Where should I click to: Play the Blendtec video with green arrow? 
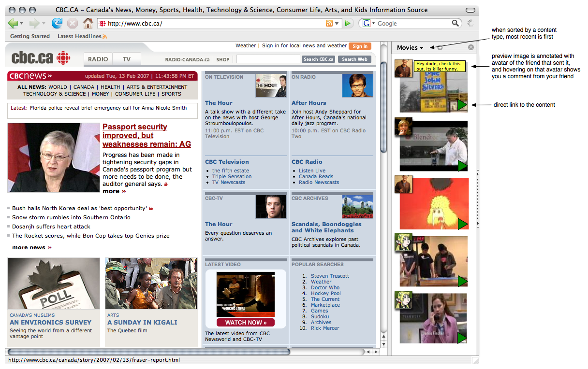pos(463,166)
